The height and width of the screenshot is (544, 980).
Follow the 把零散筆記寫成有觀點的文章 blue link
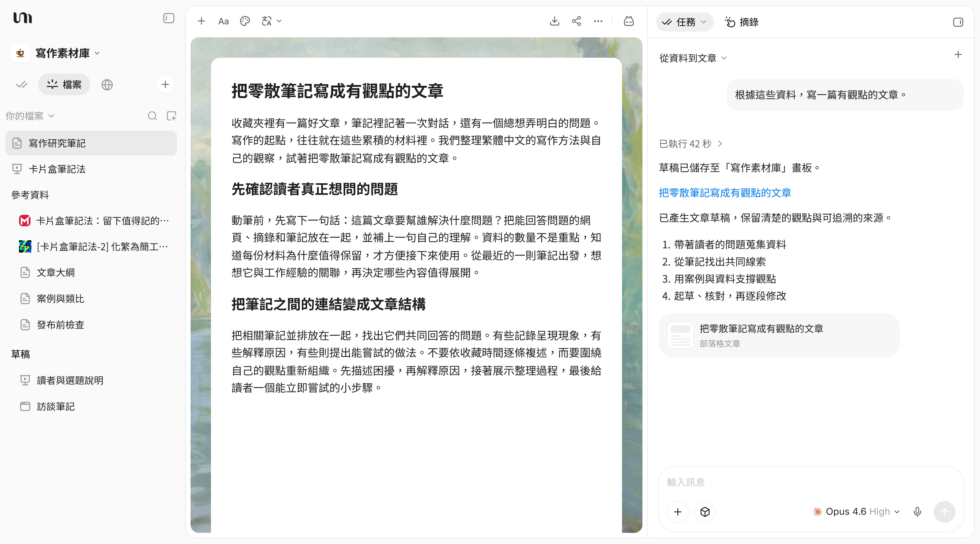coord(725,193)
